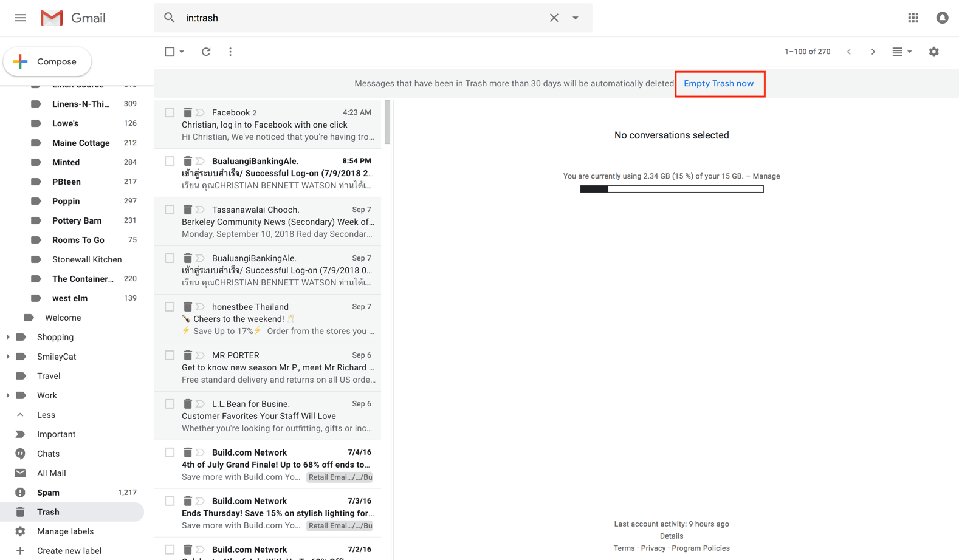Open Settings gear icon

[x=933, y=52]
